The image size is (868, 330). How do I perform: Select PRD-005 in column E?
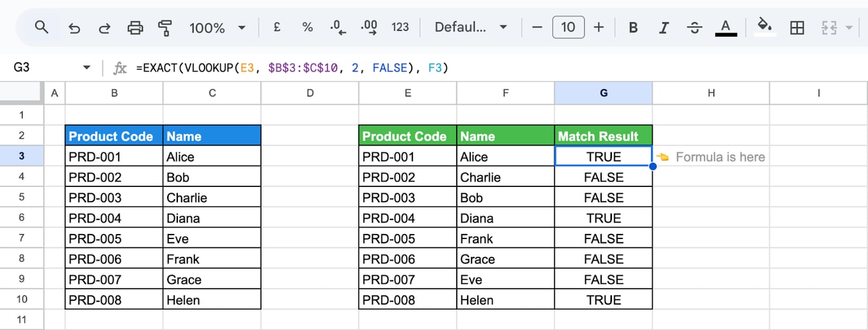[408, 238]
